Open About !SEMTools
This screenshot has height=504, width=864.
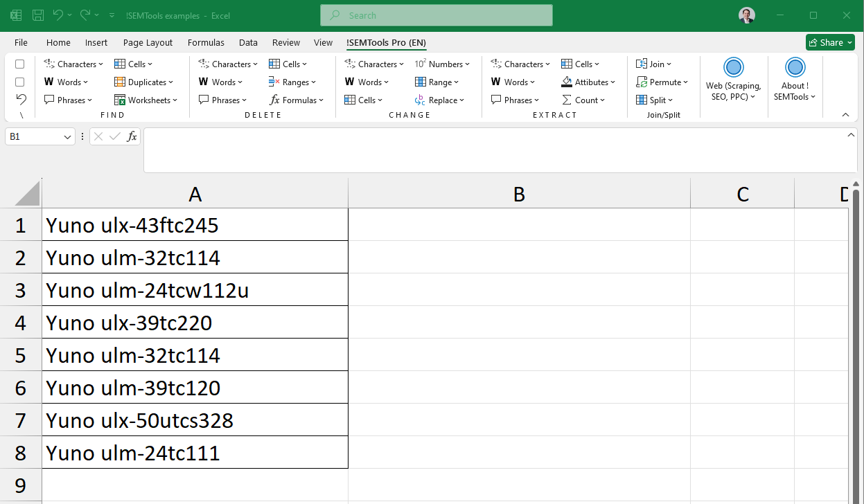794,78
